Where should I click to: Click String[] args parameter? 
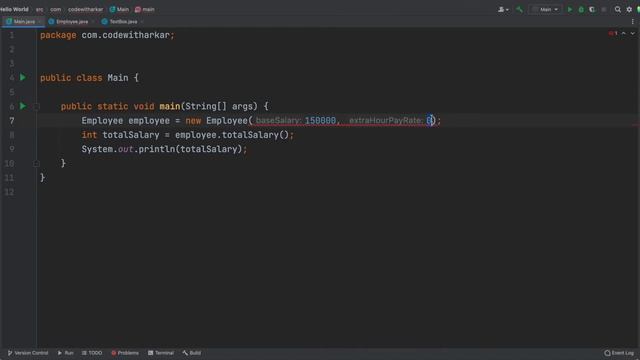pyautogui.click(x=221, y=107)
